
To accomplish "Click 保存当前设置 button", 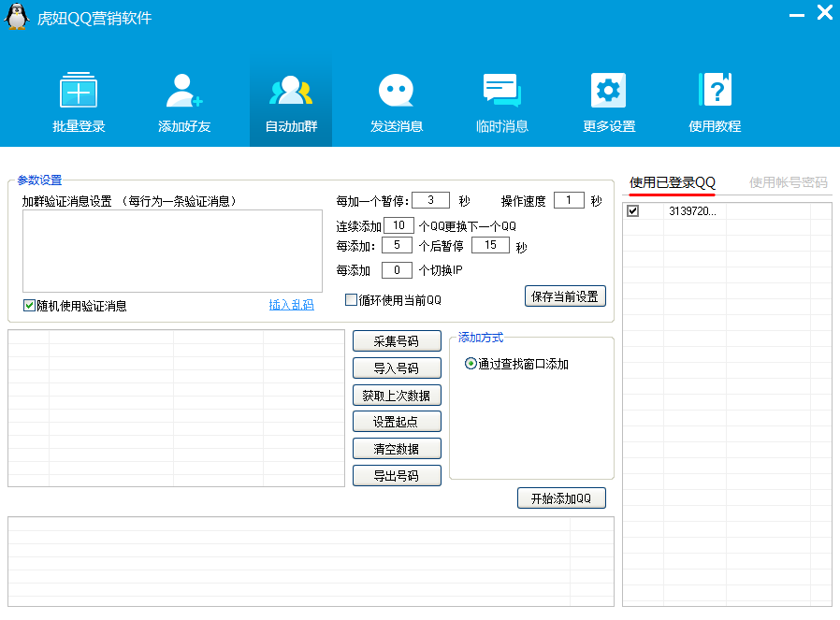I will [565, 296].
